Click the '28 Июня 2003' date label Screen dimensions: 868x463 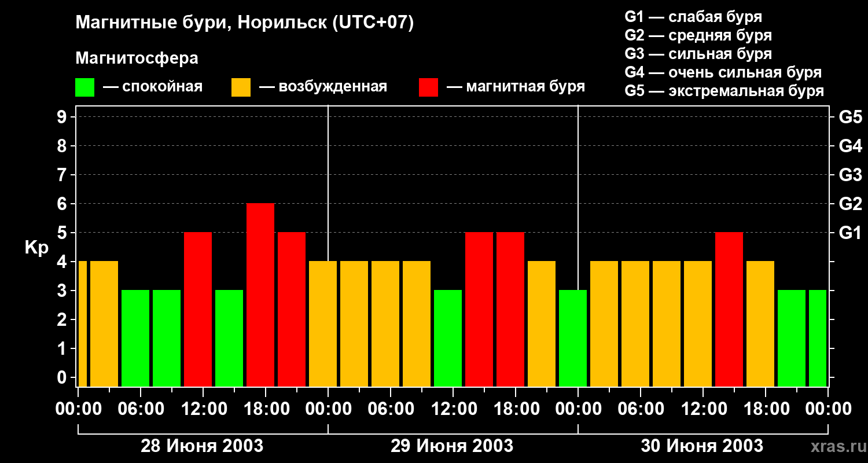(202, 446)
